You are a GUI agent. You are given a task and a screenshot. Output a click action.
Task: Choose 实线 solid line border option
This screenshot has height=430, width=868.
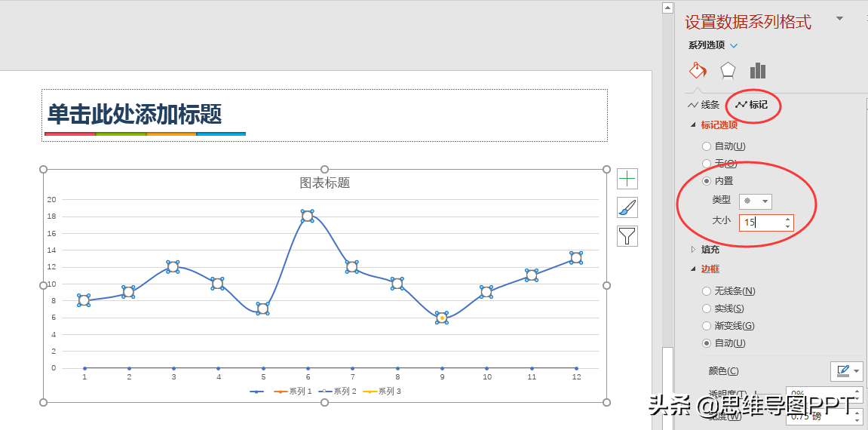tap(707, 309)
